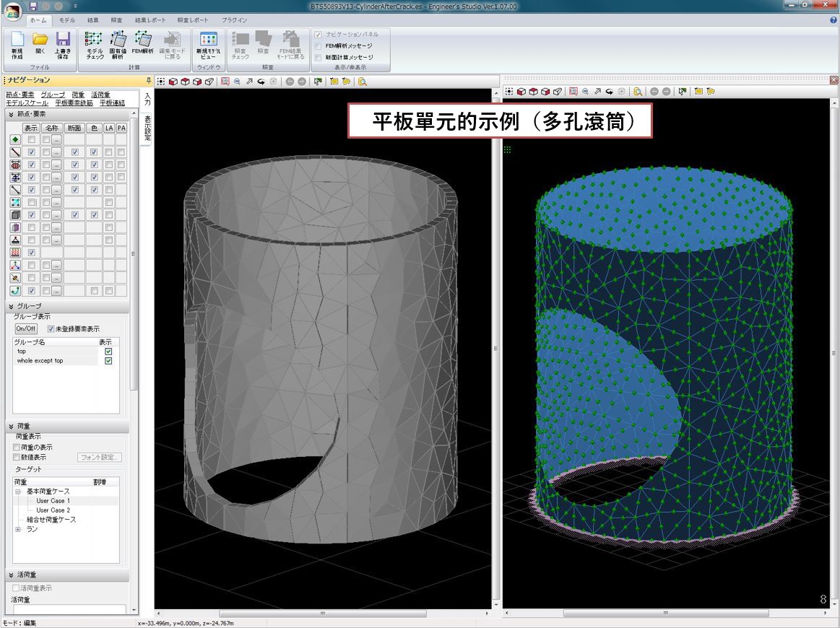The height and width of the screenshot is (628, 840).
Task: Open the 結果 ribbon tab
Action: (x=94, y=20)
